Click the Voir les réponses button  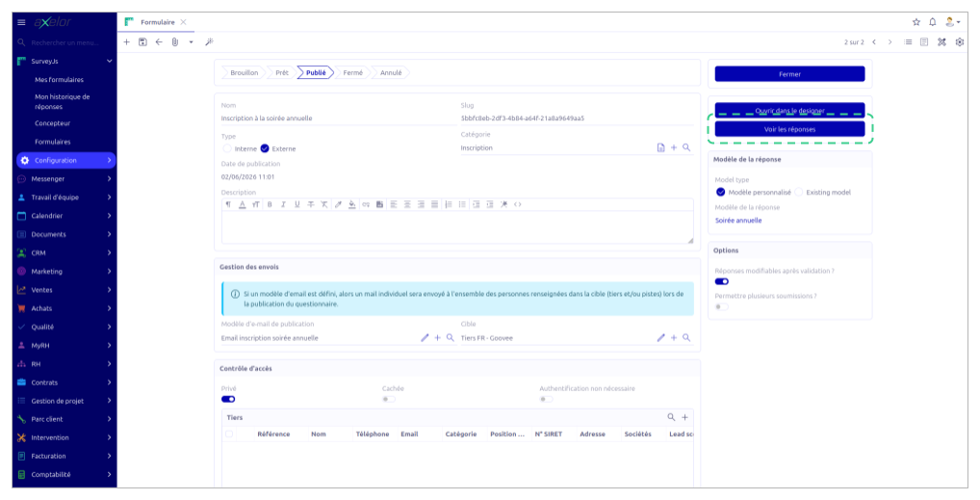tap(789, 129)
